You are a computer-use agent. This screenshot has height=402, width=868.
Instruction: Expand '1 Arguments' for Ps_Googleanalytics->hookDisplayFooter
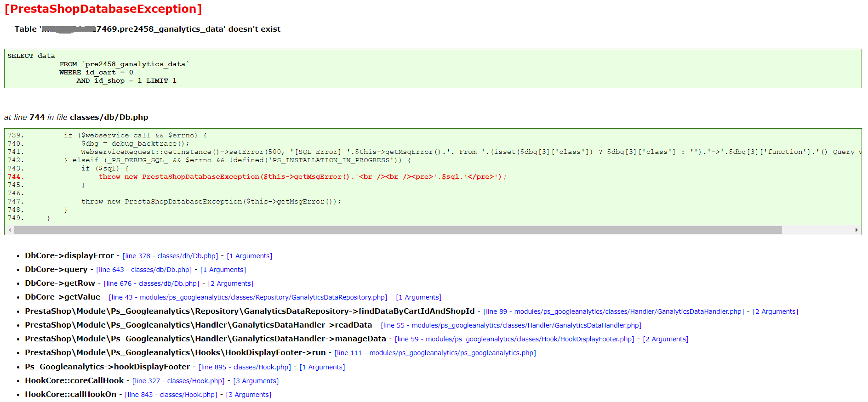coord(322,367)
